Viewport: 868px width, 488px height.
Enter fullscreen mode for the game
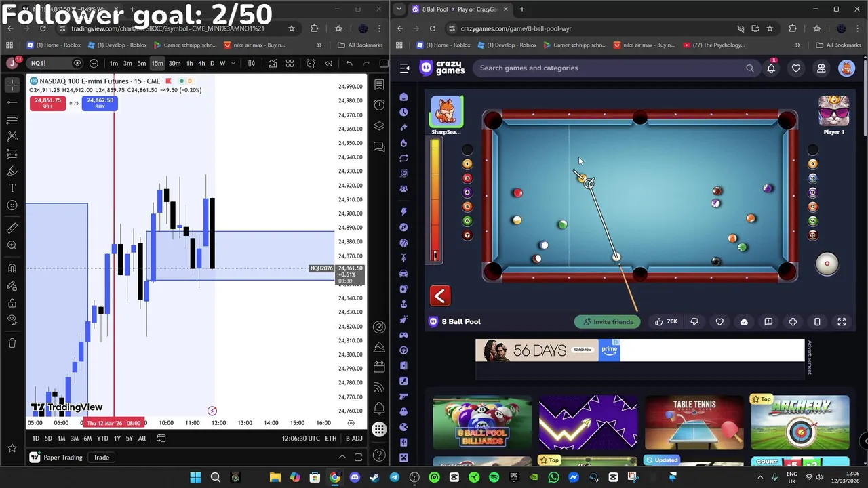point(842,322)
